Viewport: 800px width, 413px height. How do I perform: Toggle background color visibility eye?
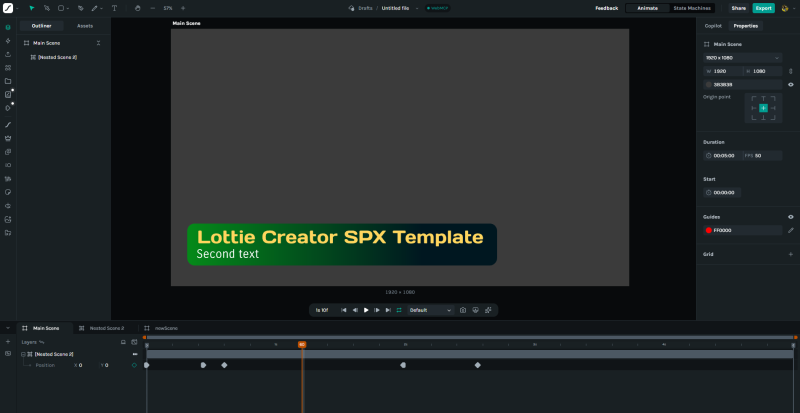pos(791,85)
